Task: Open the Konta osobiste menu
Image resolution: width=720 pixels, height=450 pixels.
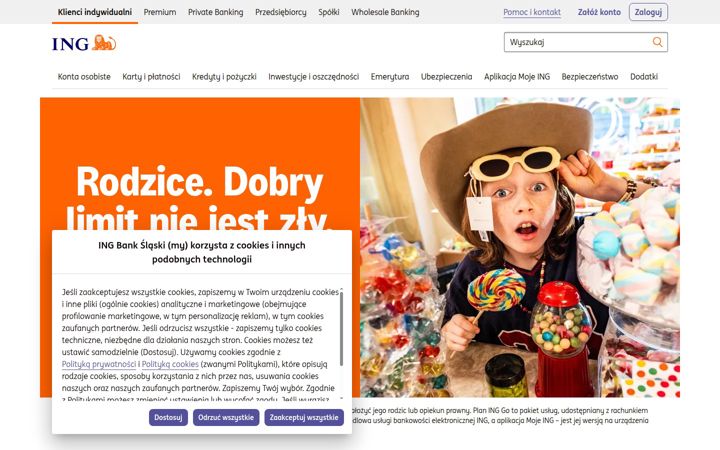Action: click(84, 77)
